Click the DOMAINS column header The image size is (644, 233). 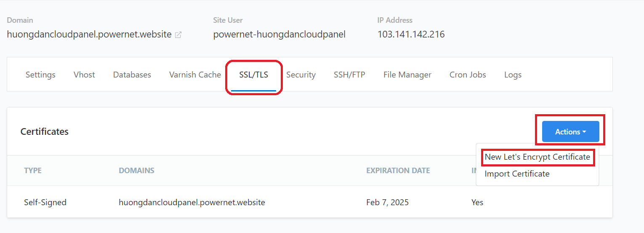pyautogui.click(x=136, y=171)
